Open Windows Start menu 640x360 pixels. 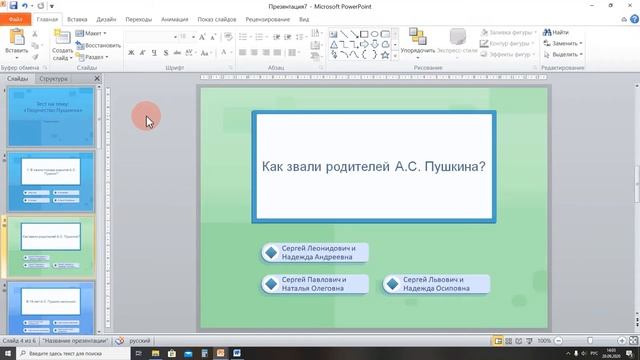pyautogui.click(x=8, y=353)
